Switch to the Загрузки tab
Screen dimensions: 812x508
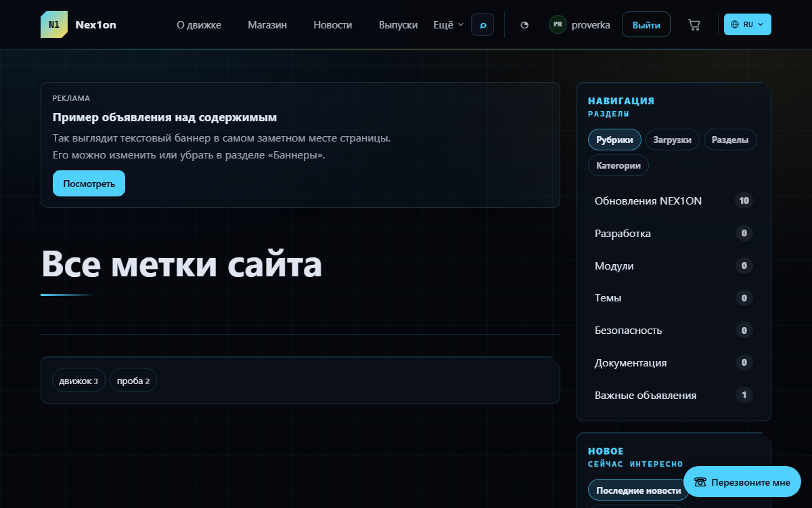click(673, 140)
